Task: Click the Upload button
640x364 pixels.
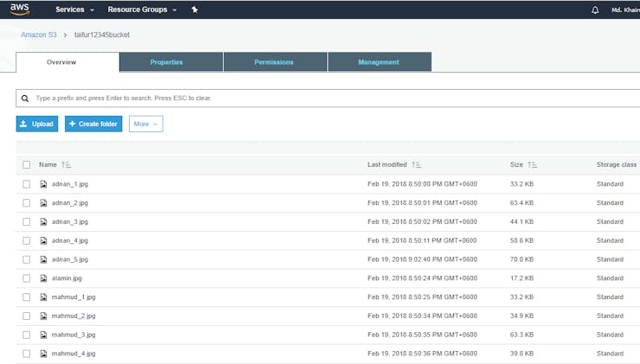Action: [x=37, y=124]
